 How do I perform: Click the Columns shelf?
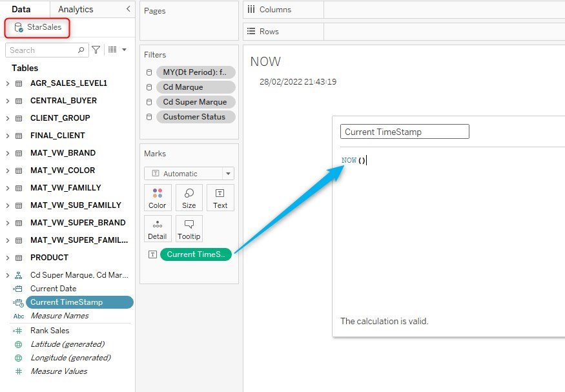[x=404, y=10]
